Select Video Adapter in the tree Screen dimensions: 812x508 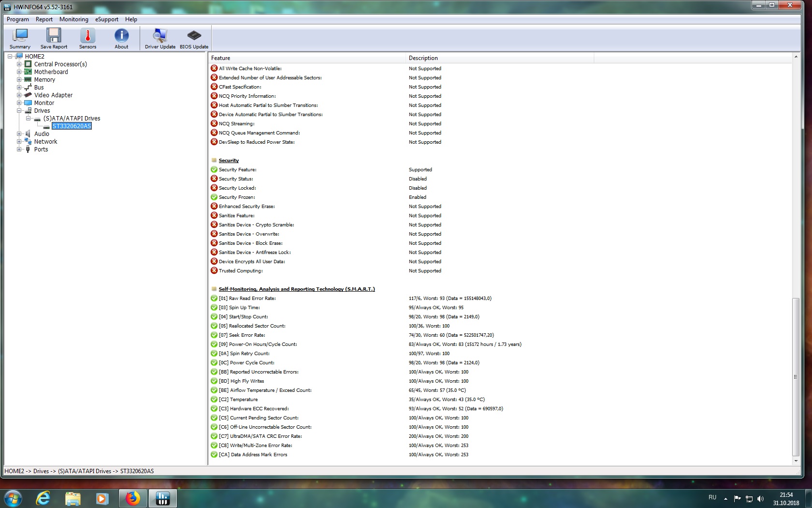[x=53, y=95]
